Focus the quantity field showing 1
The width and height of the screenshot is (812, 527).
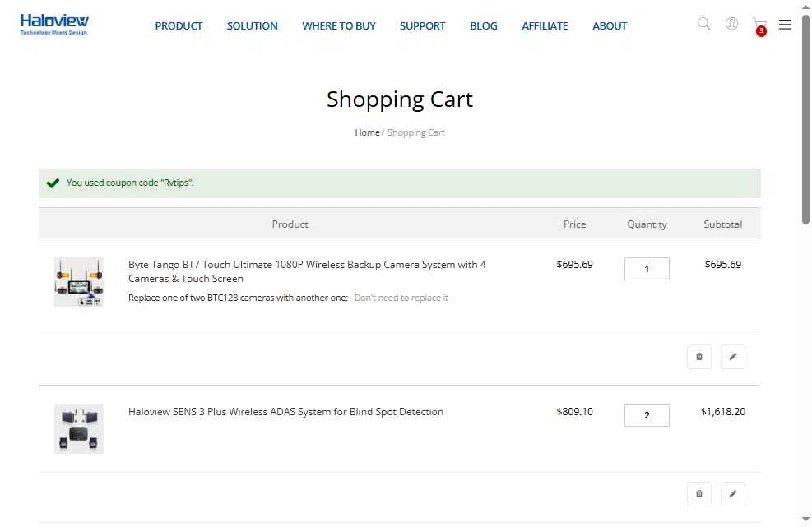click(x=647, y=269)
